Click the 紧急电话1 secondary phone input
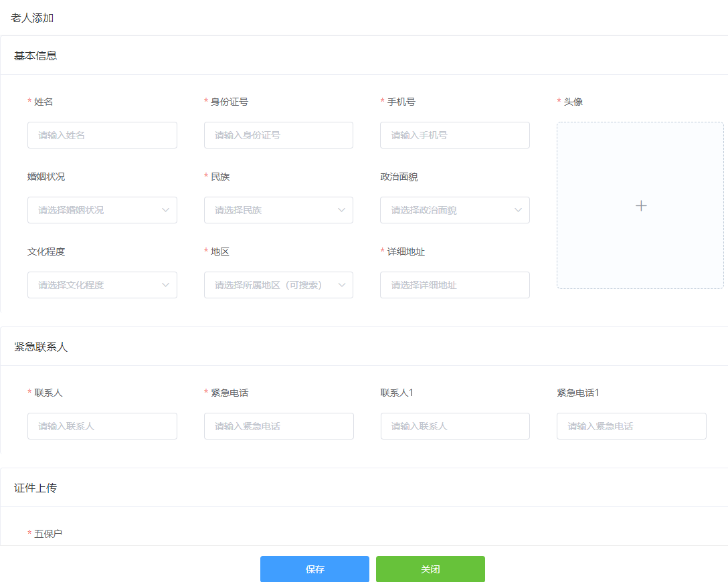This screenshot has height=582, width=728. click(631, 426)
